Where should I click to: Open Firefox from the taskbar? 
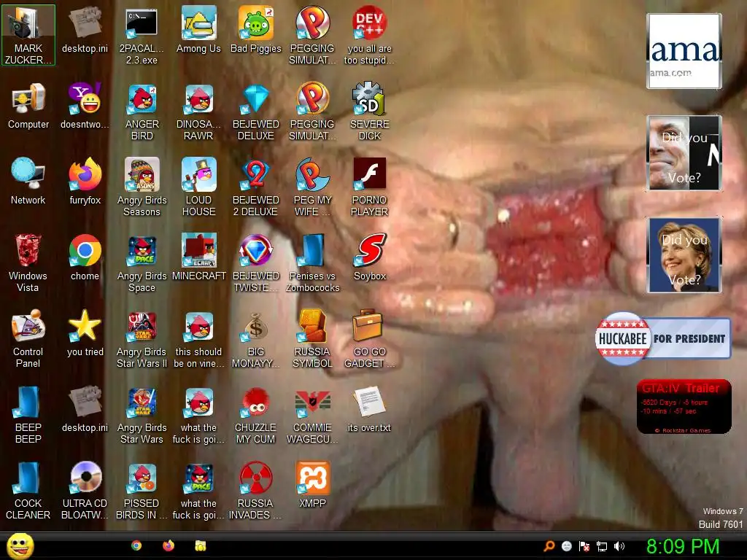click(x=169, y=545)
